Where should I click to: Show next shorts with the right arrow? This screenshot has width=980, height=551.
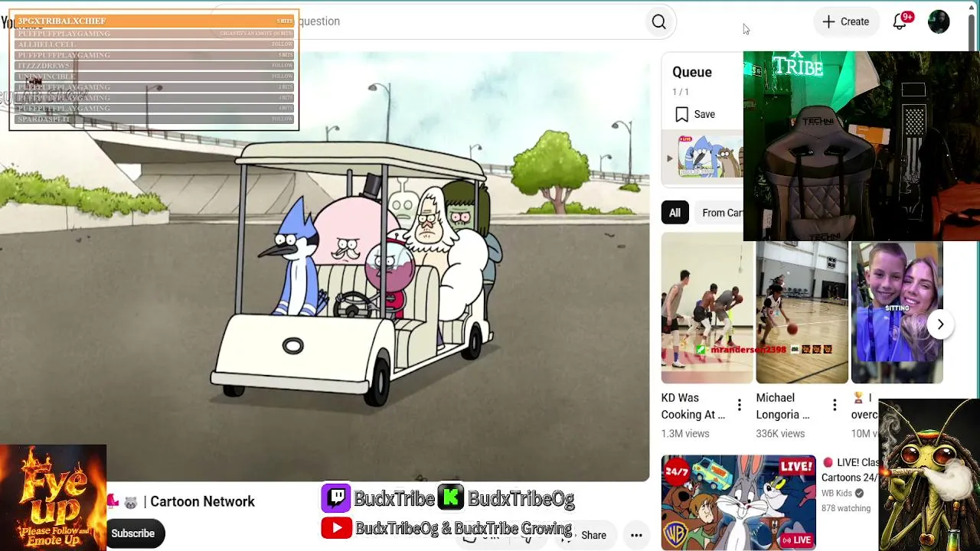click(940, 324)
